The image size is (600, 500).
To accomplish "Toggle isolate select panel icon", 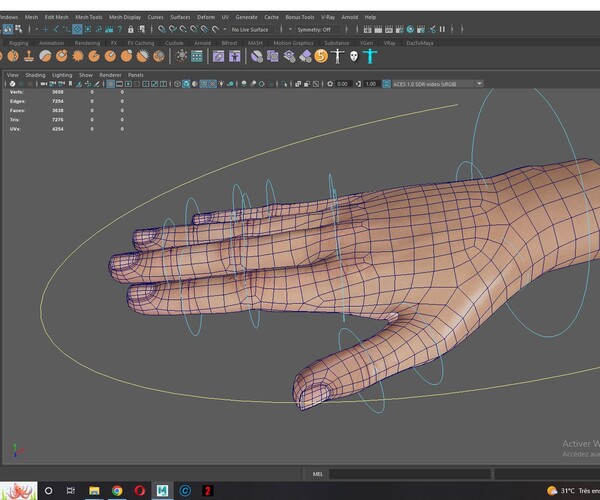I will 284,84.
